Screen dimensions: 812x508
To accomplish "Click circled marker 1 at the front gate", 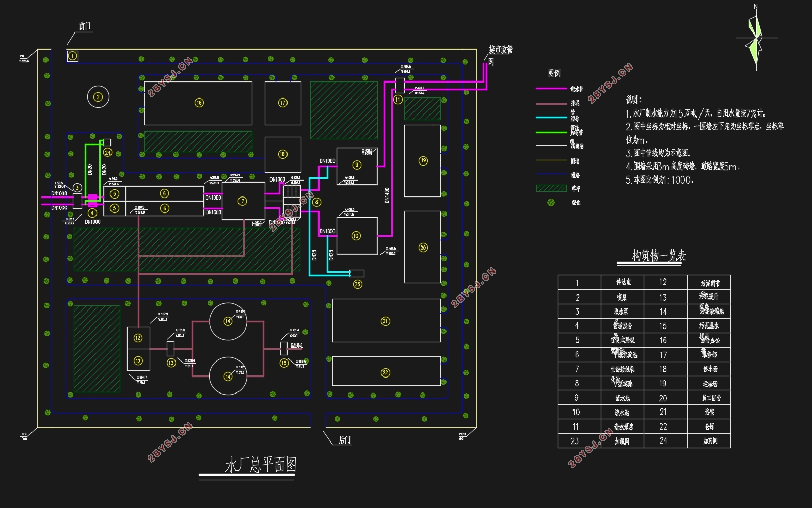I will [x=73, y=56].
